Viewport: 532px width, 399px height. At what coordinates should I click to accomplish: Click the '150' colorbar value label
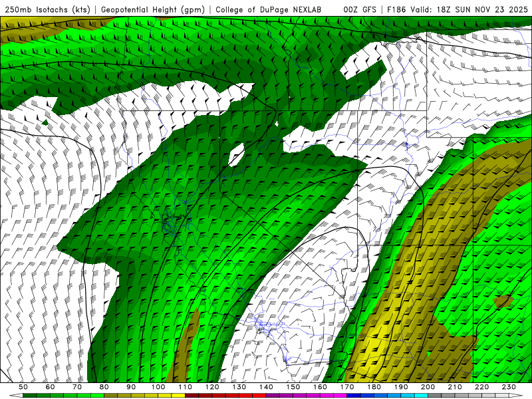pos(293,387)
